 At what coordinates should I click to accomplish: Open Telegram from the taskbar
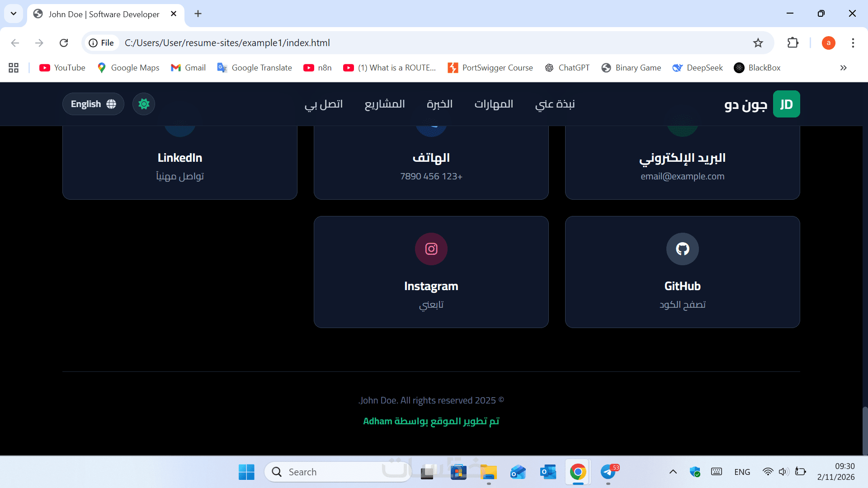pyautogui.click(x=608, y=472)
